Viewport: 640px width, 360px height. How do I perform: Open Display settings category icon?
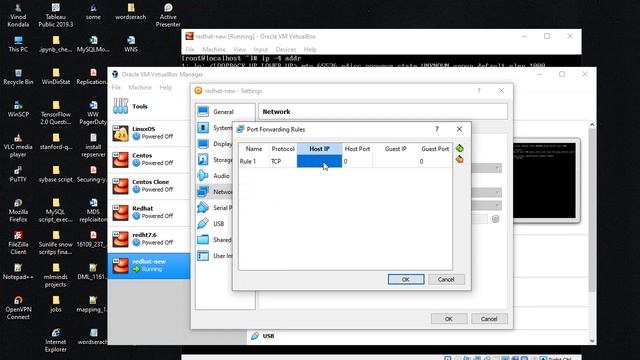point(203,144)
